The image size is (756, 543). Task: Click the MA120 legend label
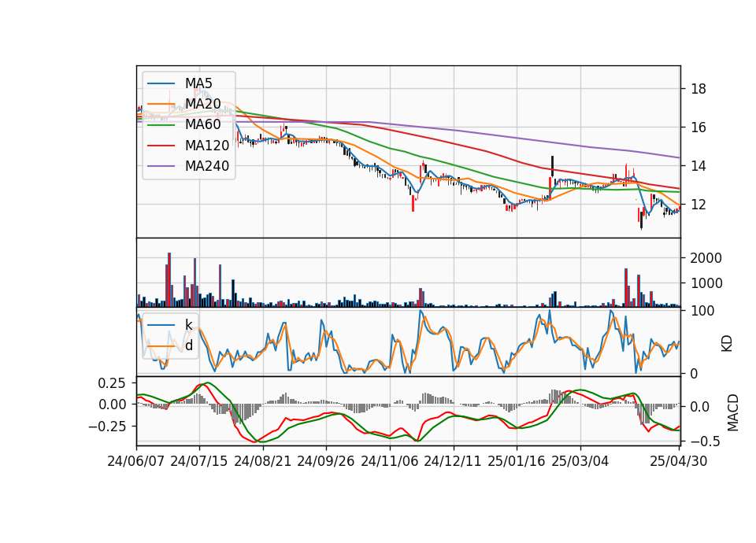click(207, 146)
